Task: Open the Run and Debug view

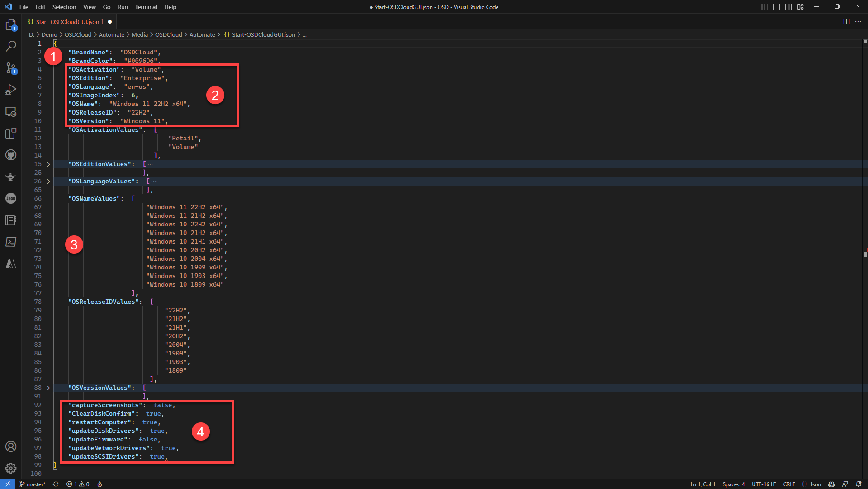Action: point(11,90)
